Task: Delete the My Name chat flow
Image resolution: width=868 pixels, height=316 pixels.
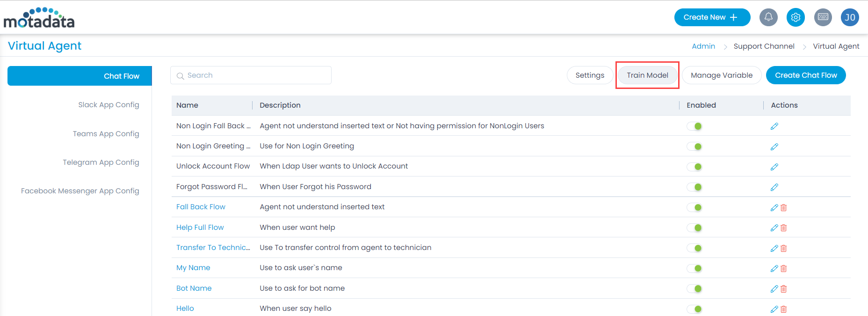Action: pos(784,269)
